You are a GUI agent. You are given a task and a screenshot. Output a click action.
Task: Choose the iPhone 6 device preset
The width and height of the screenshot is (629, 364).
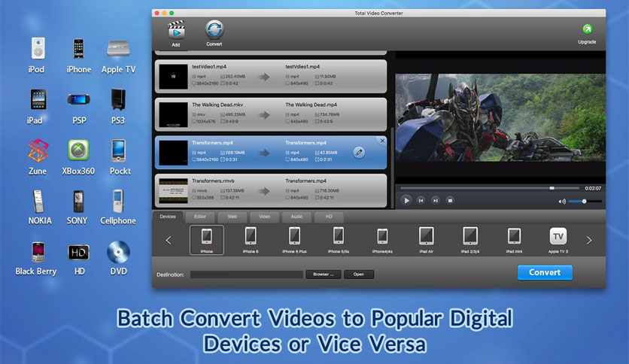tap(251, 240)
